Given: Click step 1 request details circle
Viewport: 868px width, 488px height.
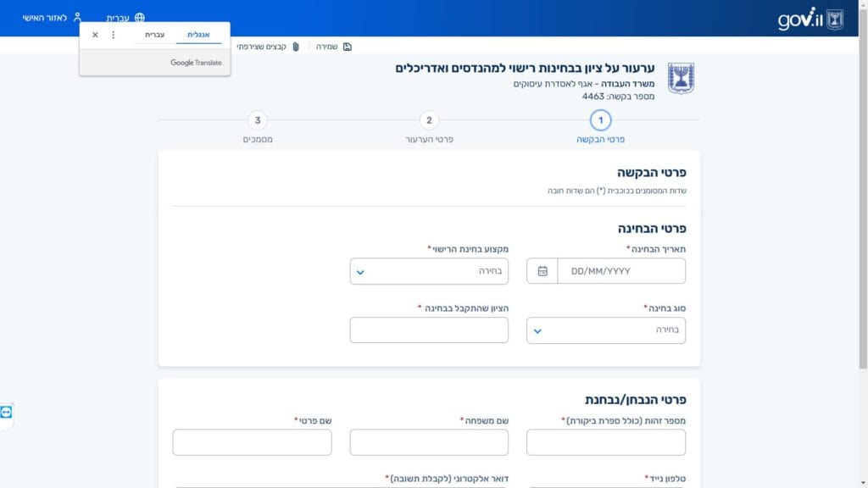Looking at the screenshot, I should tap(600, 120).
